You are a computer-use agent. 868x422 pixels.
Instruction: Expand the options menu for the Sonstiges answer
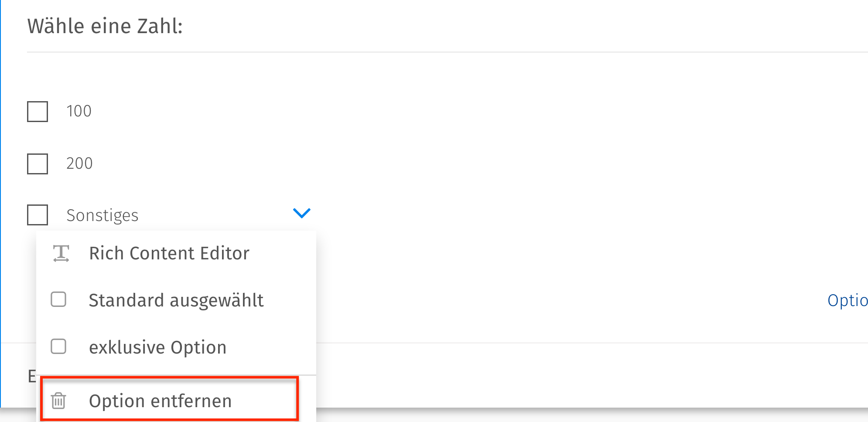(301, 213)
